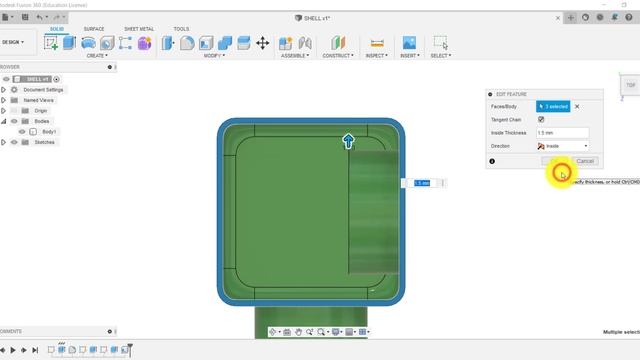The height and width of the screenshot is (360, 640).
Task: Open the Job Status clock icon
Action: 600,18
